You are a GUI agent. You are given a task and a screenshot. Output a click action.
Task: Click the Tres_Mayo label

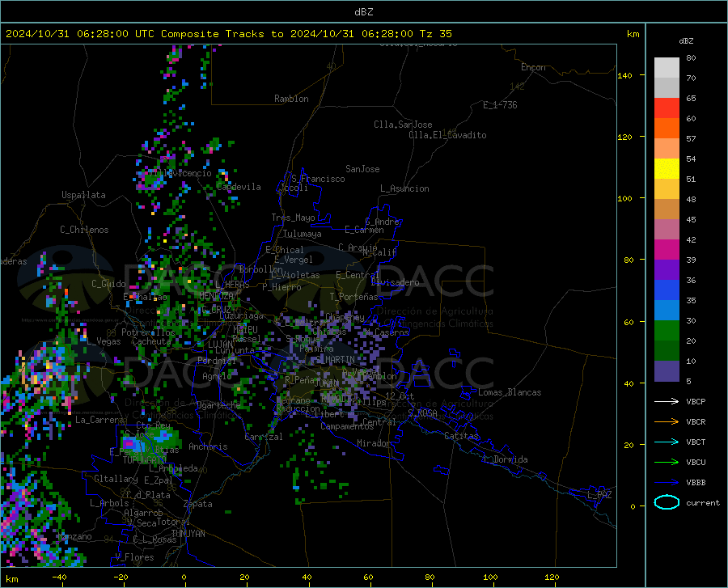[x=293, y=218]
